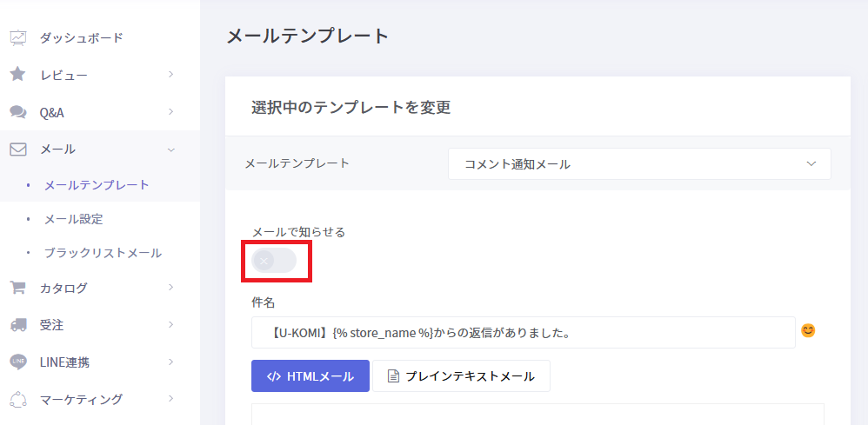
Task: Click the LINE連携 icon
Action: 18,362
